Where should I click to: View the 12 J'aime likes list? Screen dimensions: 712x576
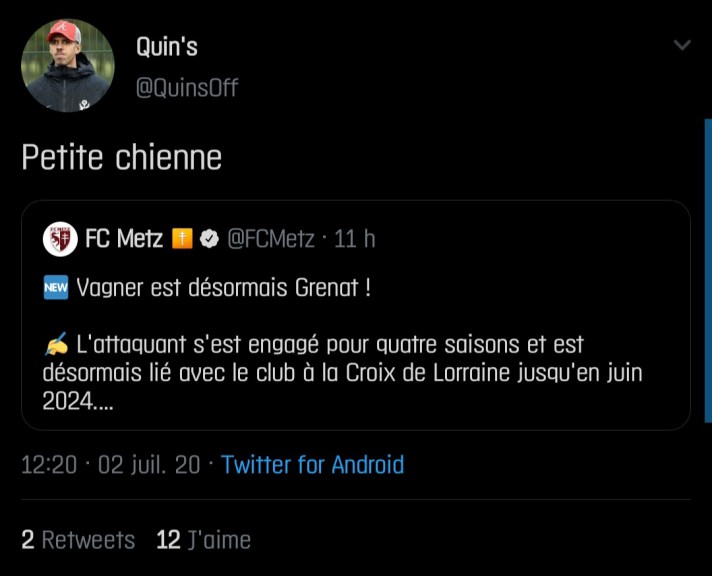coord(203,540)
